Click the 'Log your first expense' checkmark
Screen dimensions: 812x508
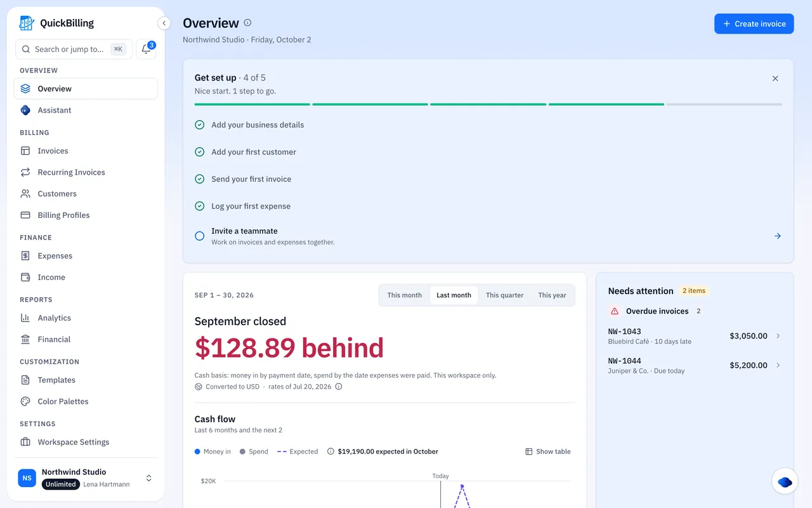point(199,206)
